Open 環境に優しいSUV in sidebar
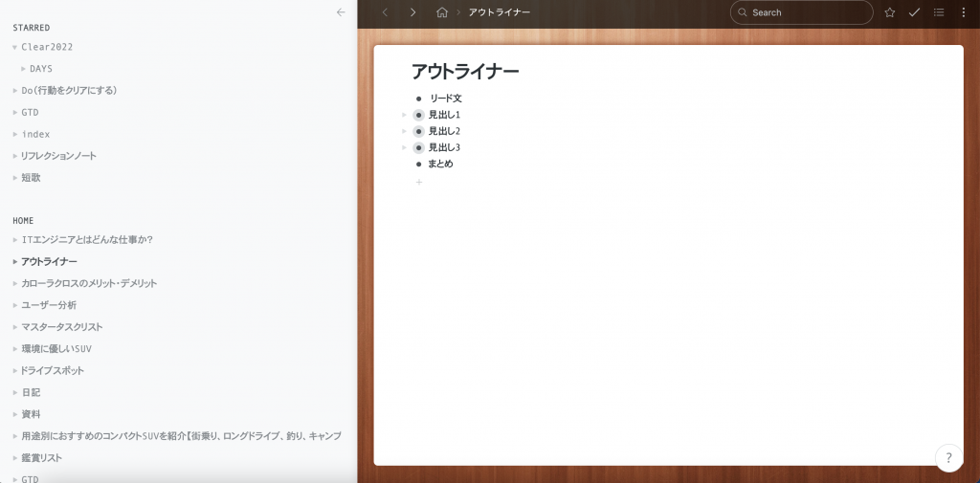Screen dimensions: 980x483 click(x=56, y=349)
